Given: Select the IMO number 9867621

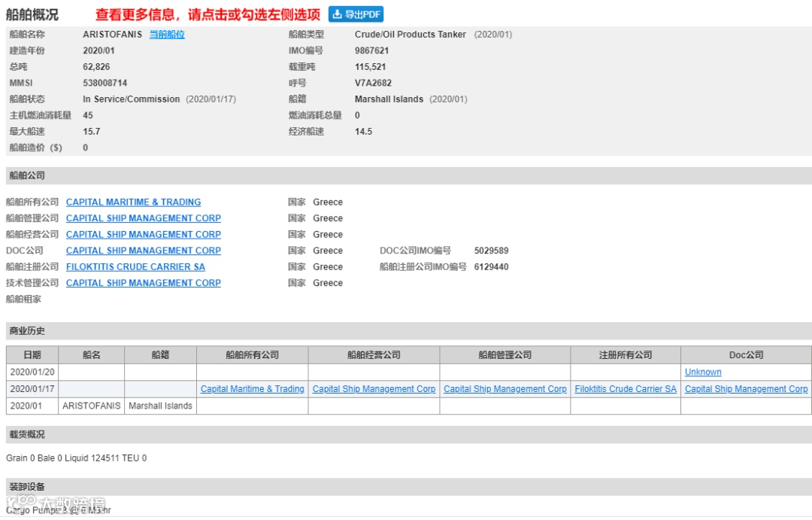Looking at the screenshot, I should [371, 51].
